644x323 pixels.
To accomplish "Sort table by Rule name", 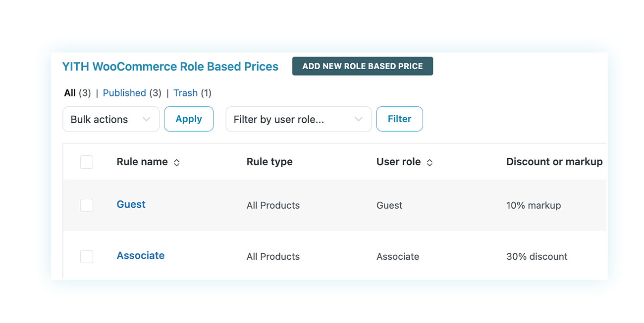I will tap(148, 162).
